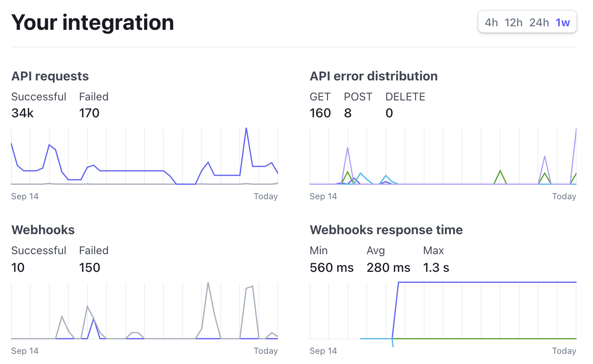This screenshot has height=364, width=593.
Task: Click the tallest gray peak in Webhooks chart
Action: 208,283
